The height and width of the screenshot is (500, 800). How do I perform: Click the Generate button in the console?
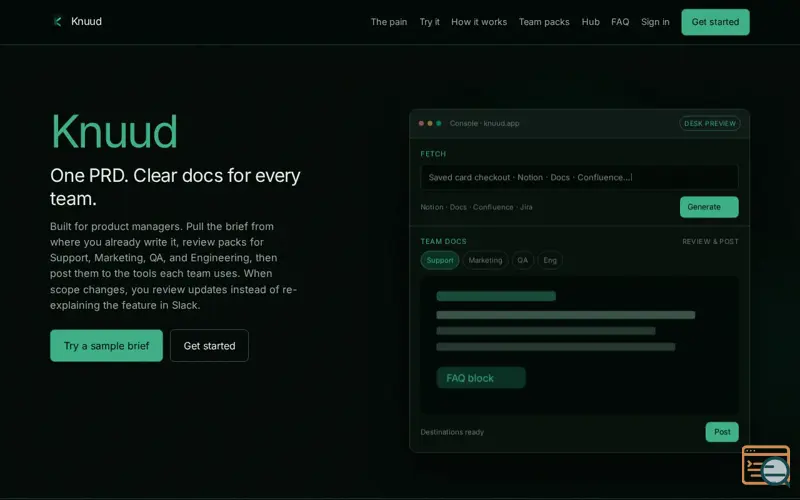pyautogui.click(x=709, y=207)
